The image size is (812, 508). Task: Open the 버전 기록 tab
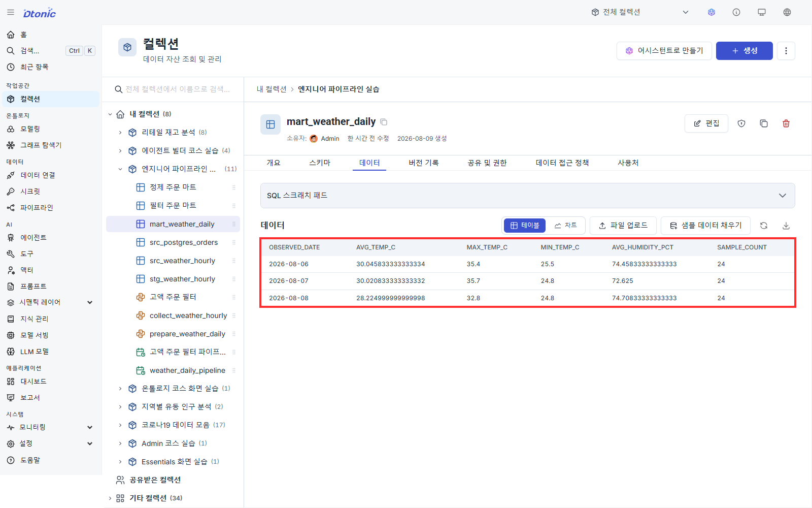(424, 163)
